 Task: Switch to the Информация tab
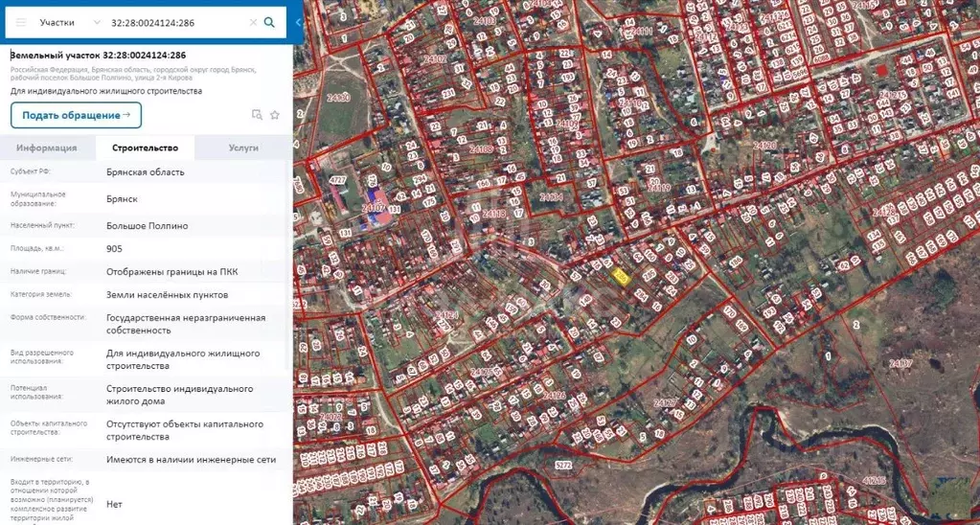[47, 148]
